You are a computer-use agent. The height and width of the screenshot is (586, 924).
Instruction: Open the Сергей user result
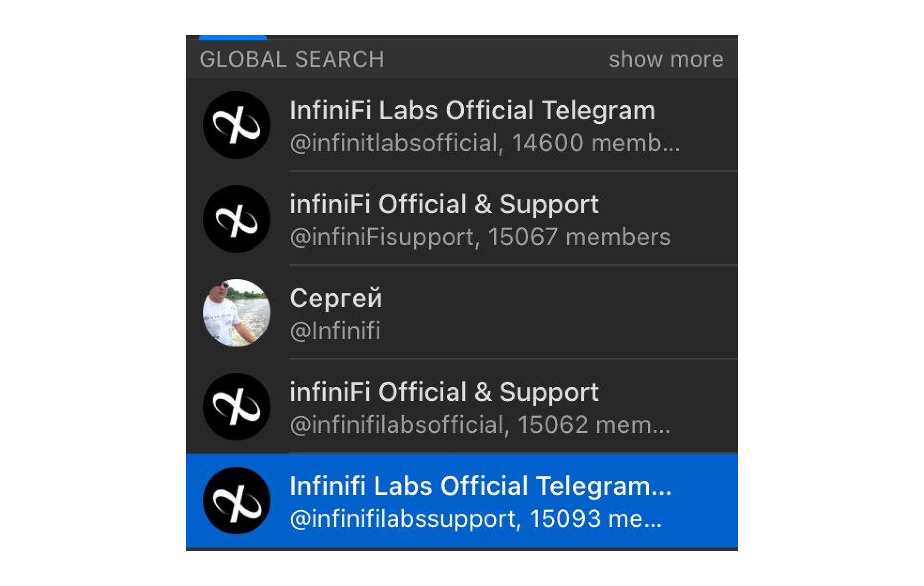click(336, 299)
